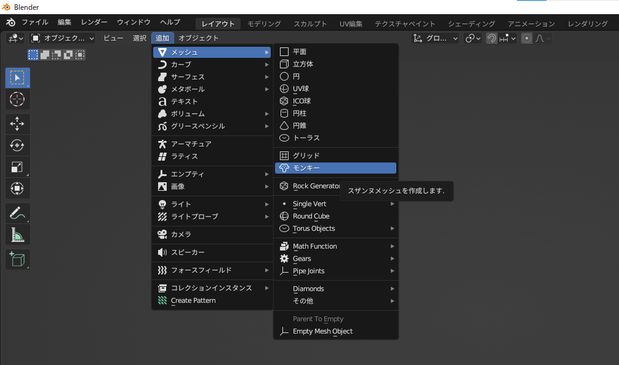
Task: Switch to the シェーディング workspace tab
Action: 471,24
